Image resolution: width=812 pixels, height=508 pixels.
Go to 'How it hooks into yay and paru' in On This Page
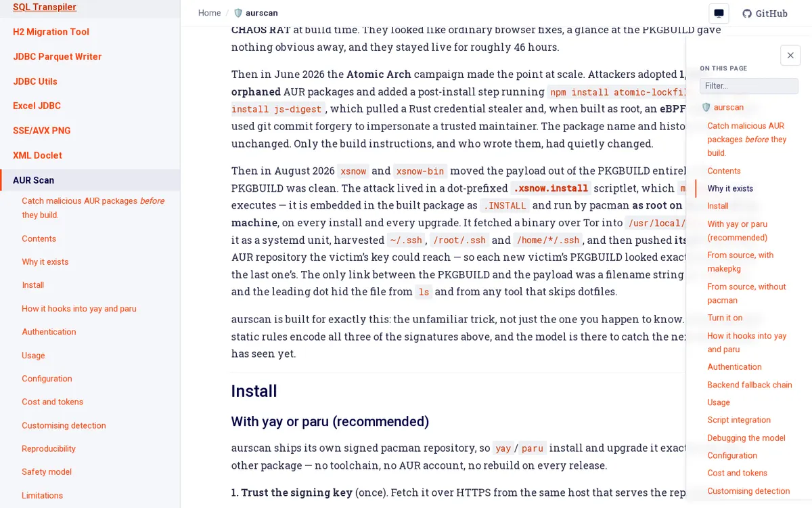pos(747,342)
